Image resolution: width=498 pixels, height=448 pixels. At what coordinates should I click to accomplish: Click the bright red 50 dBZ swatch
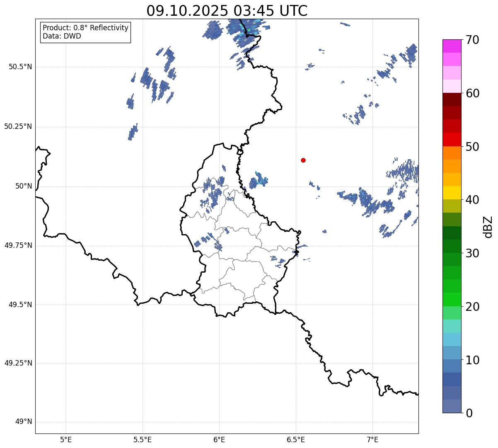point(452,140)
